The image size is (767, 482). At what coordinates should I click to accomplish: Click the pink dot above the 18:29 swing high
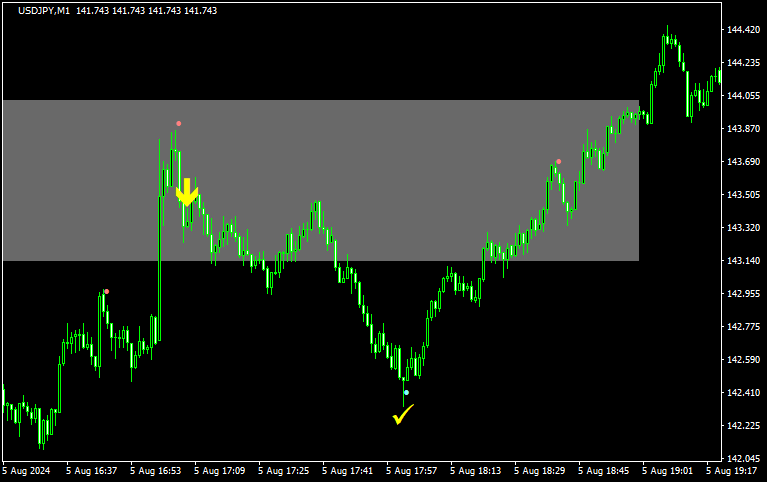[x=558, y=161]
